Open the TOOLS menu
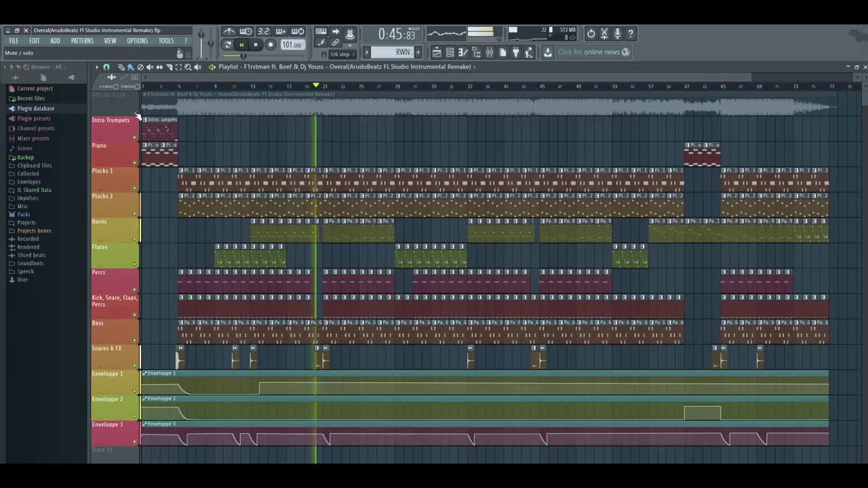Viewport: 868px width, 488px height. point(166,41)
